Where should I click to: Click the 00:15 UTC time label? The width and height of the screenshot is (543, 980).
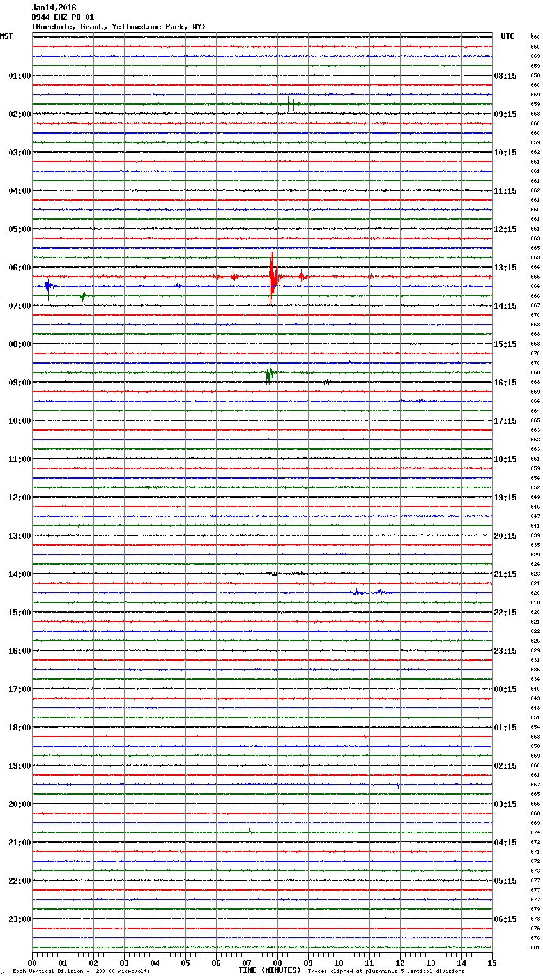tap(505, 689)
